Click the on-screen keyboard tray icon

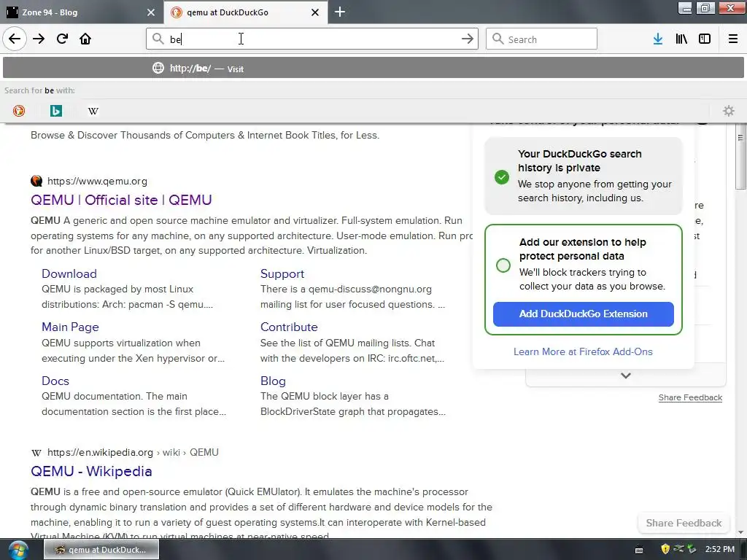pos(639,550)
